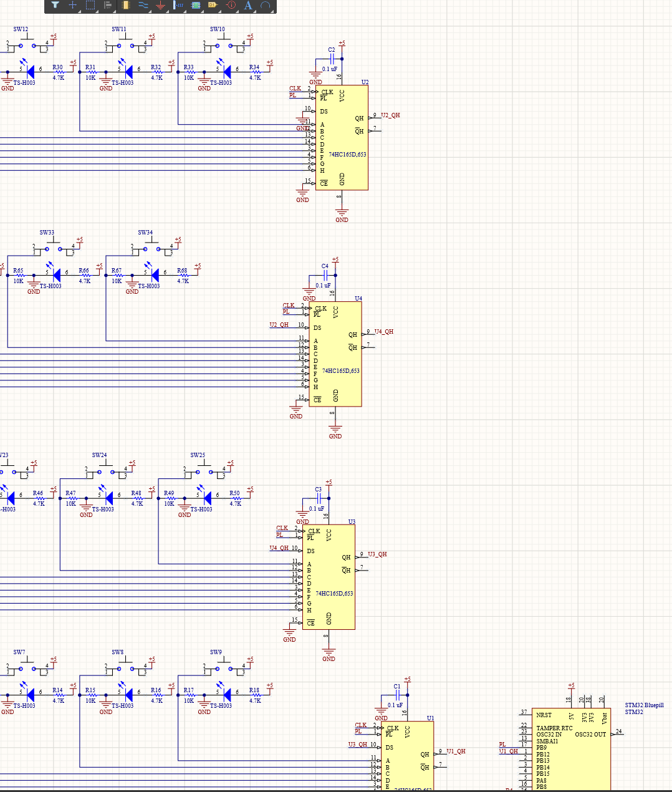Select the red directive info tool
672x792 pixels.
pos(231,5)
